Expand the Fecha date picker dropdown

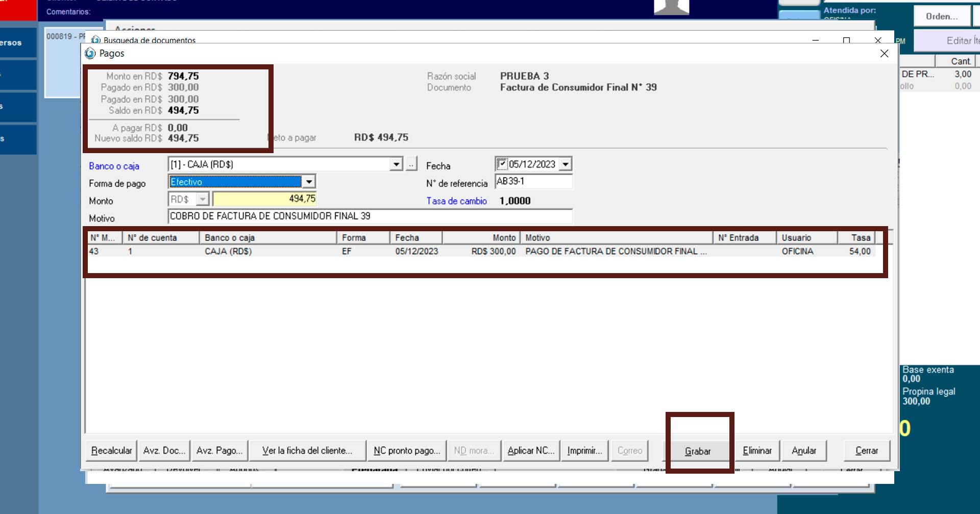[566, 164]
